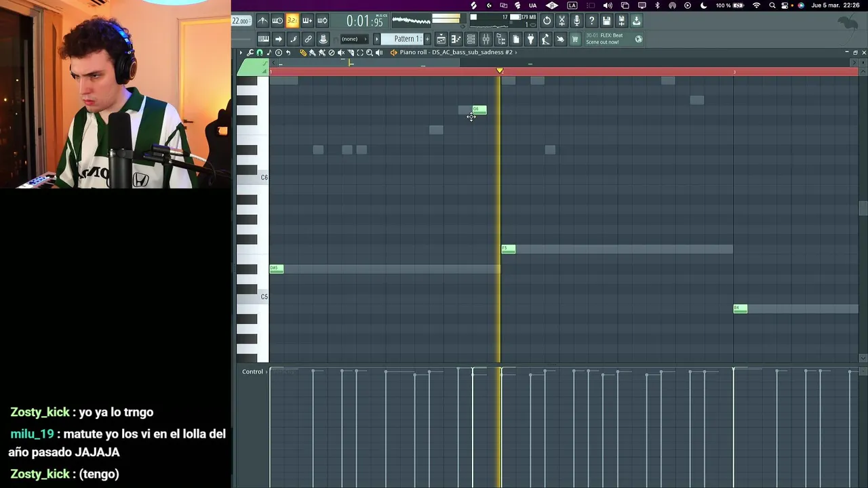
Task: Click the C6 piano key
Action: tap(253, 178)
